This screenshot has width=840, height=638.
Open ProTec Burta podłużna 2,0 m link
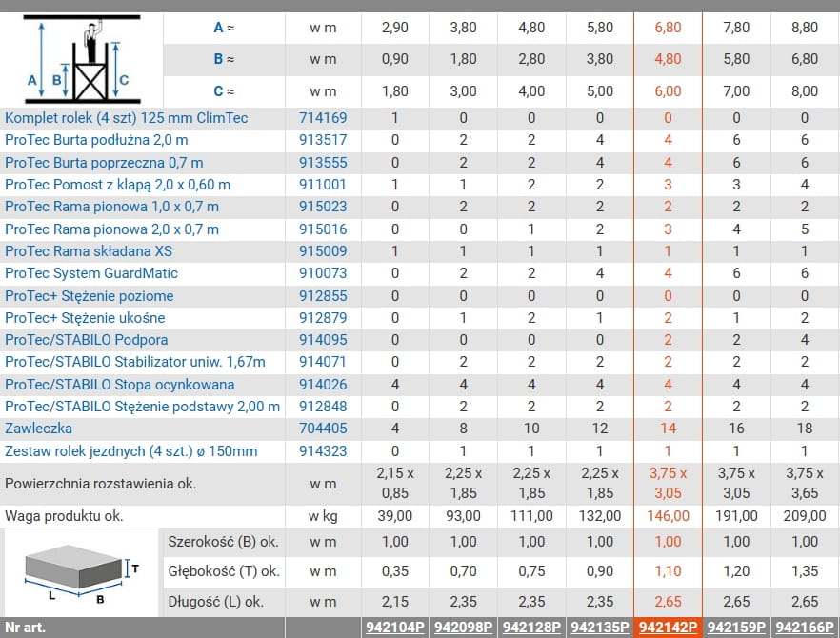[x=102, y=140]
